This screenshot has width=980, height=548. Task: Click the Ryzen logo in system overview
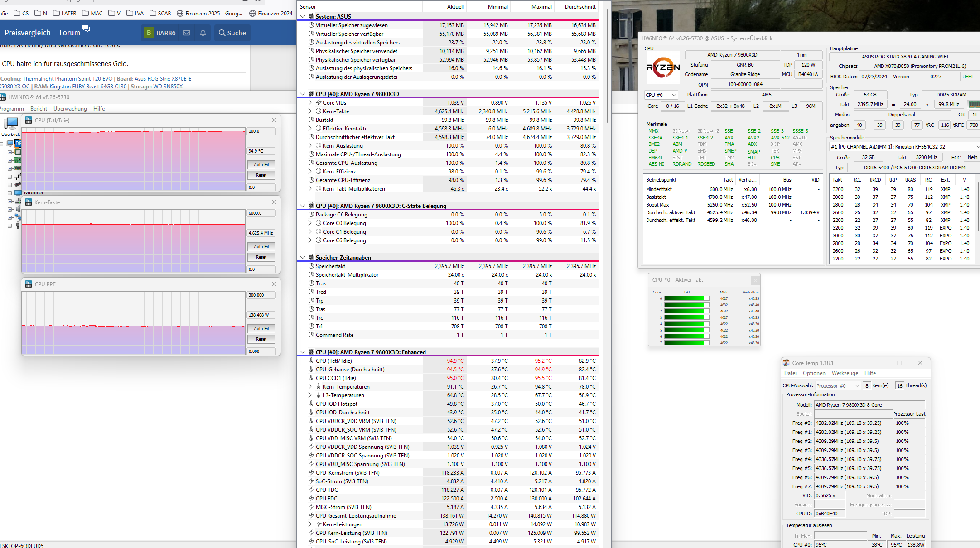(x=663, y=68)
